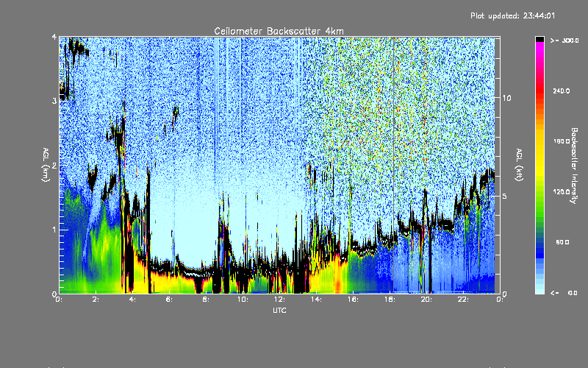Image resolution: width=588 pixels, height=368 pixels.
Task: Click the 1 km tick on left axis
Action: [54, 230]
